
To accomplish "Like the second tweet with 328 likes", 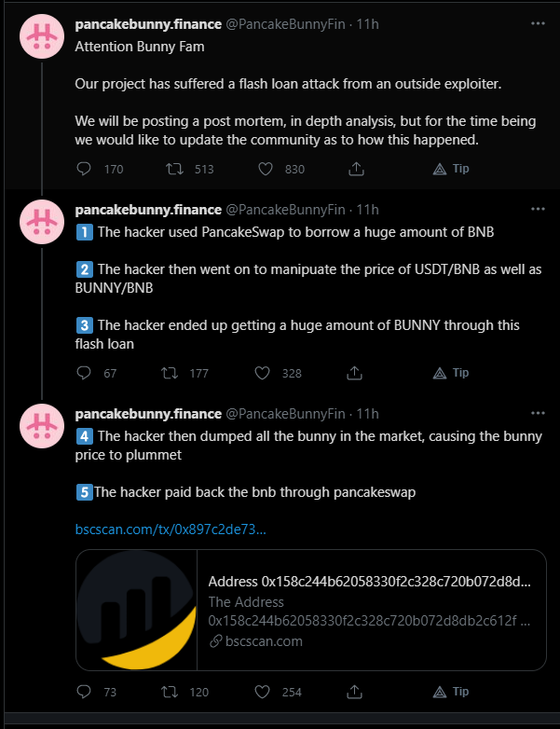I will 262,373.
